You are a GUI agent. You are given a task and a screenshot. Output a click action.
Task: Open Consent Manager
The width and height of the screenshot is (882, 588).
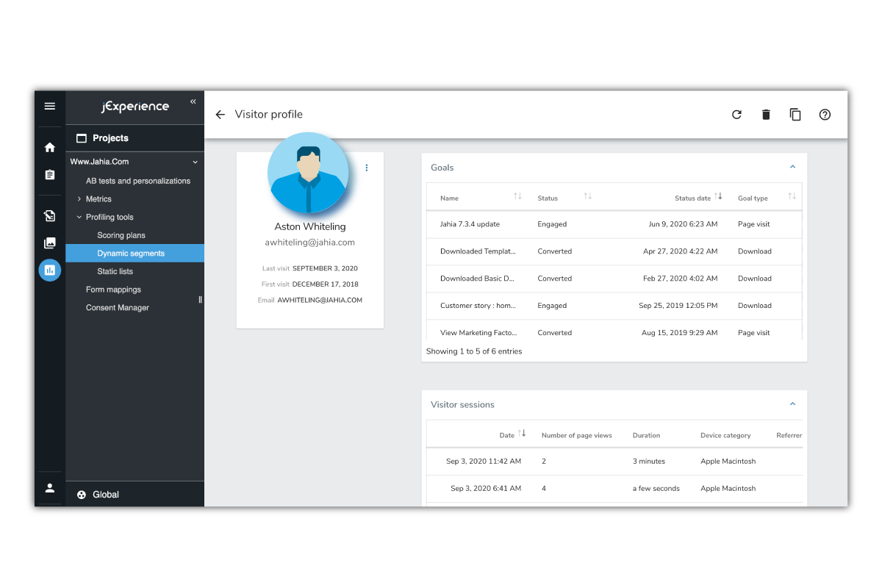[118, 307]
